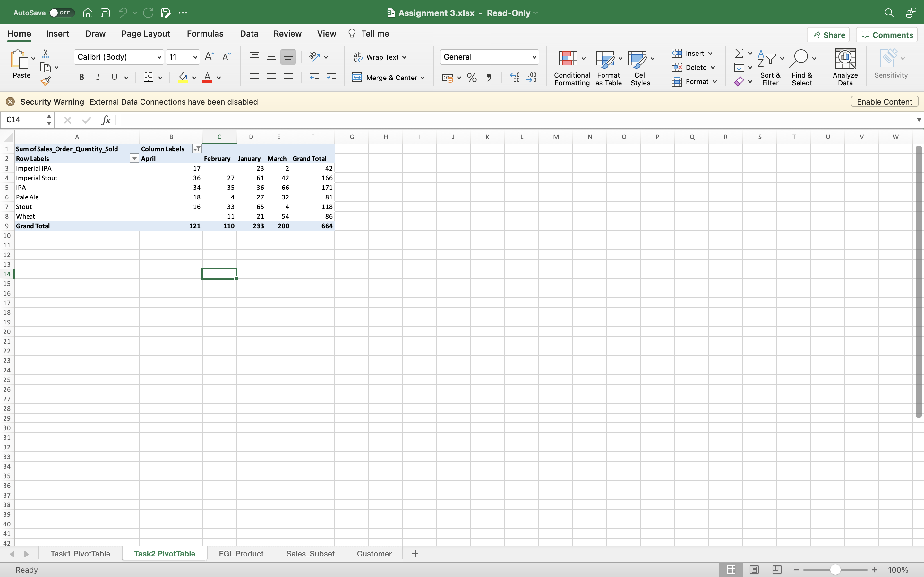
Task: Open Conditional Formatting options
Action: pyautogui.click(x=571, y=68)
